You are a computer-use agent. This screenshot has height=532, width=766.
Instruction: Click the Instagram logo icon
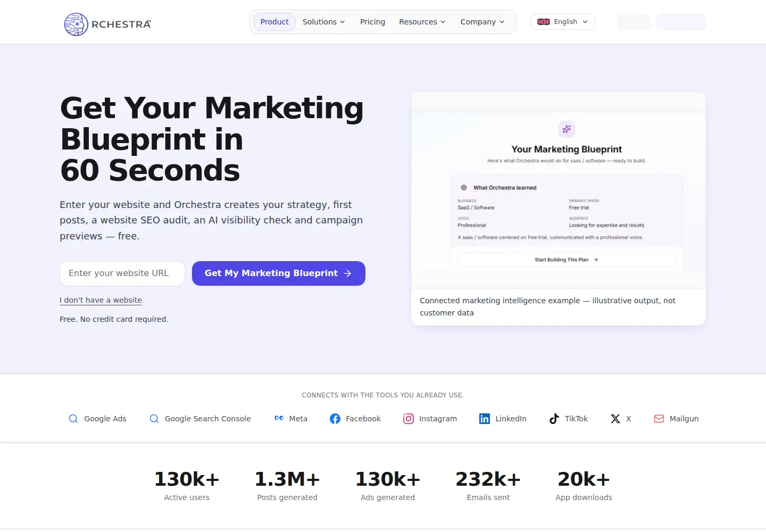pyautogui.click(x=409, y=419)
